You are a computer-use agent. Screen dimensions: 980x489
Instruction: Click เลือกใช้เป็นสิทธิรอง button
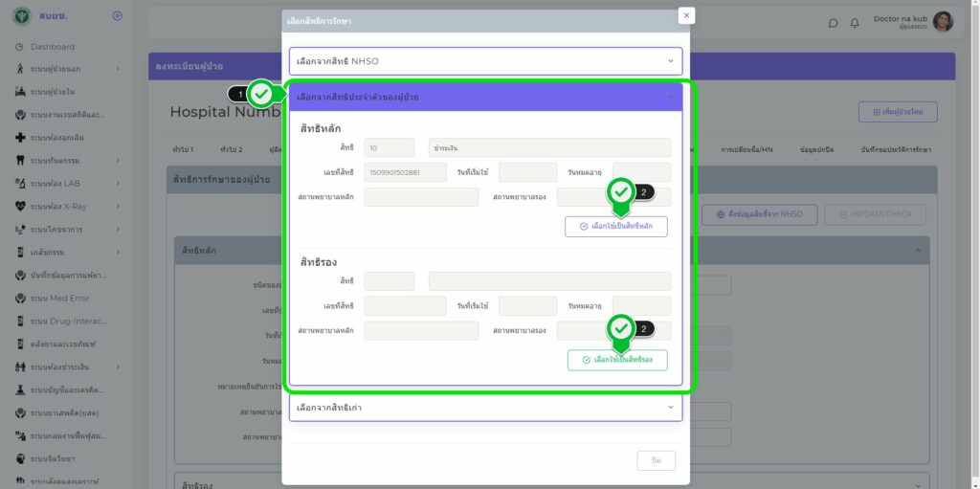(x=617, y=360)
